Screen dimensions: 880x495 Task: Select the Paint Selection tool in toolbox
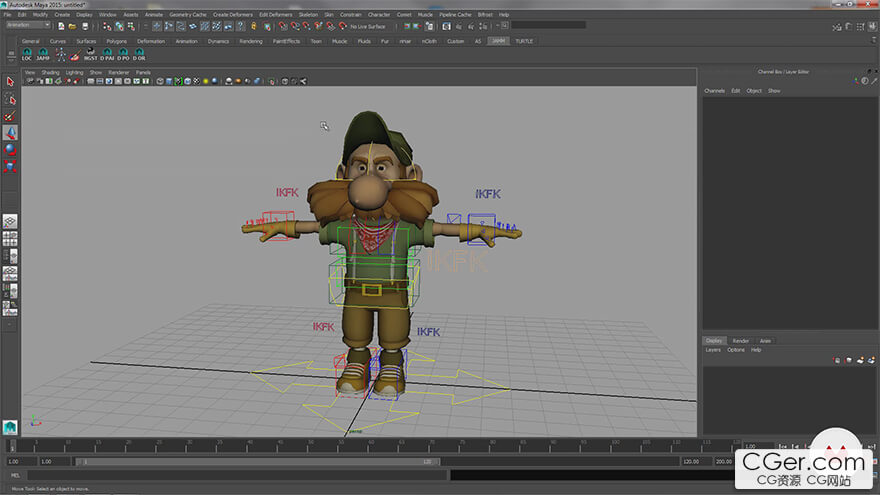tap(10, 116)
